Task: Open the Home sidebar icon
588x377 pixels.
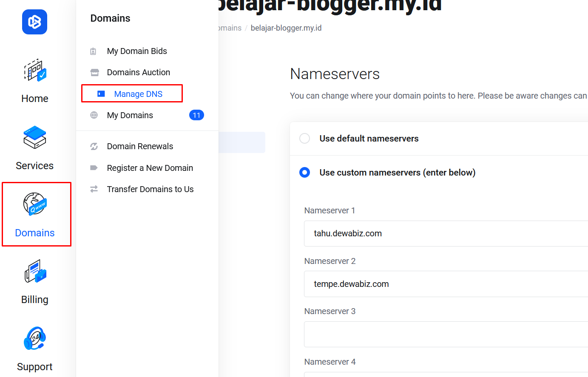Action: (x=35, y=71)
